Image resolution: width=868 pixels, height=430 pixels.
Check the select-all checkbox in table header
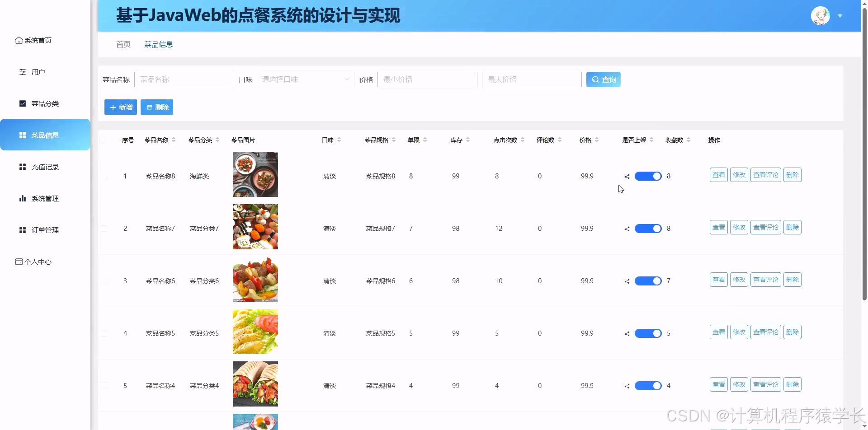tap(104, 140)
